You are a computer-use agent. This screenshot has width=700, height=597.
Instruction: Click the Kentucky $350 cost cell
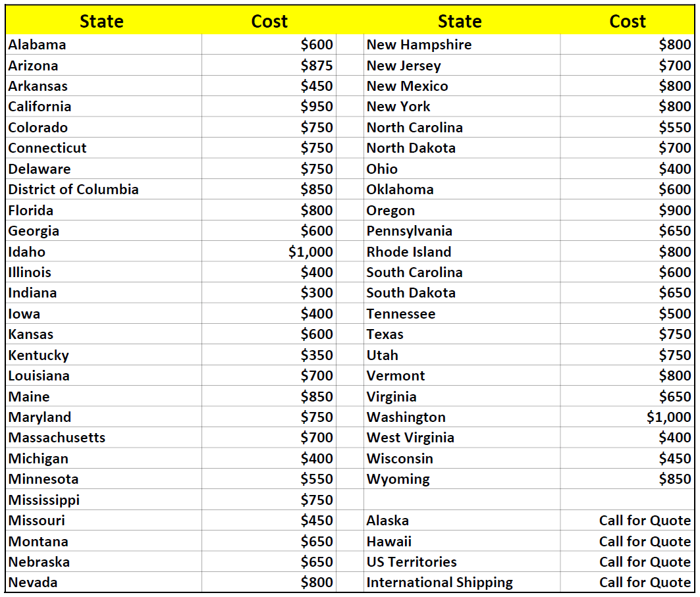pos(269,355)
